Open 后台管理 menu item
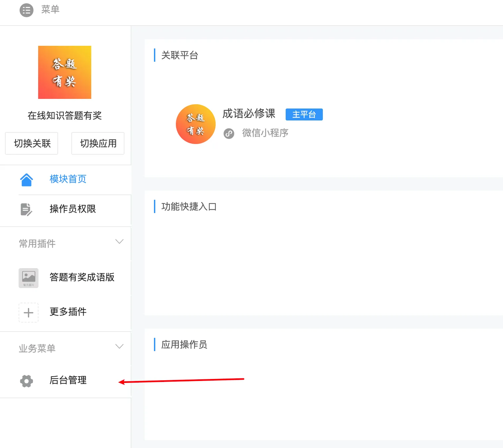This screenshot has height=448, width=503. [68, 380]
